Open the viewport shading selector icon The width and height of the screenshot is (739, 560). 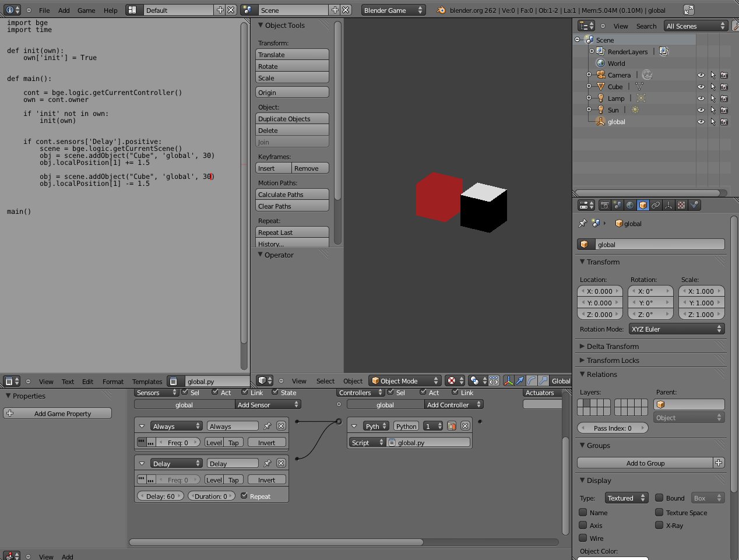tap(455, 381)
